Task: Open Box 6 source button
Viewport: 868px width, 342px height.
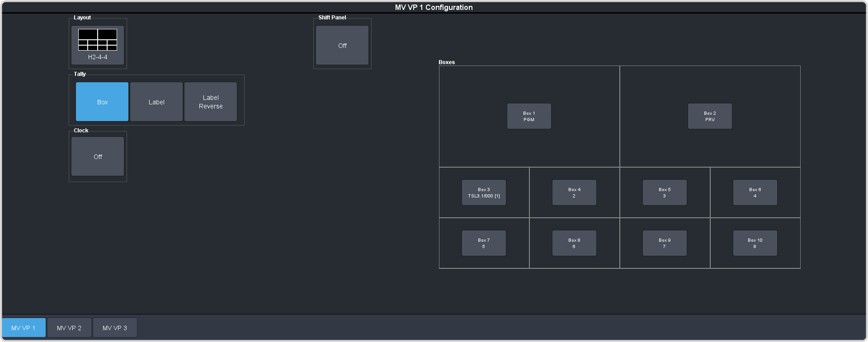Action: pos(755,192)
